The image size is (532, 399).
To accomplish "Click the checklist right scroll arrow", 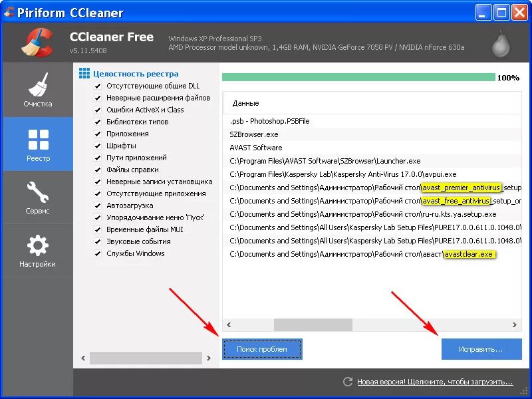I will [209, 358].
